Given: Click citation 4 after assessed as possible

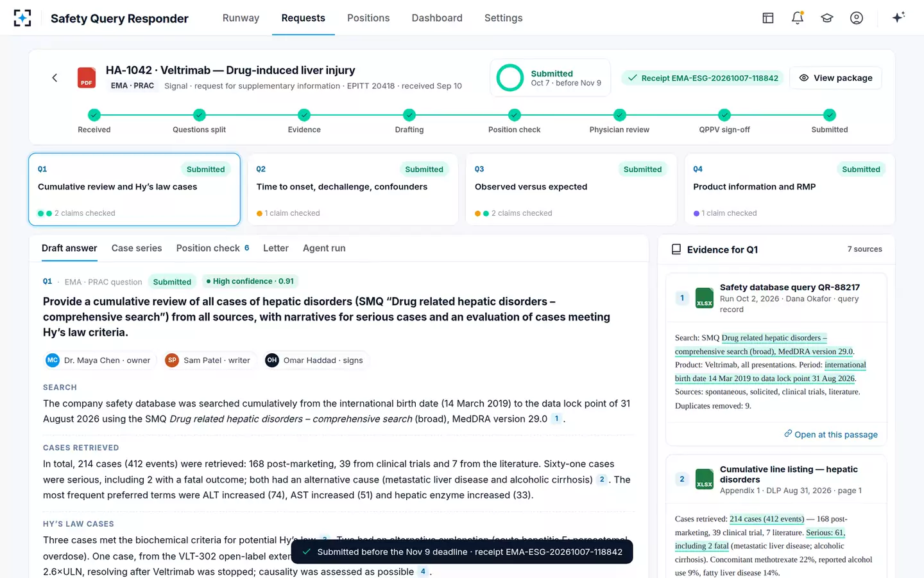Looking at the screenshot, I should tap(423, 572).
